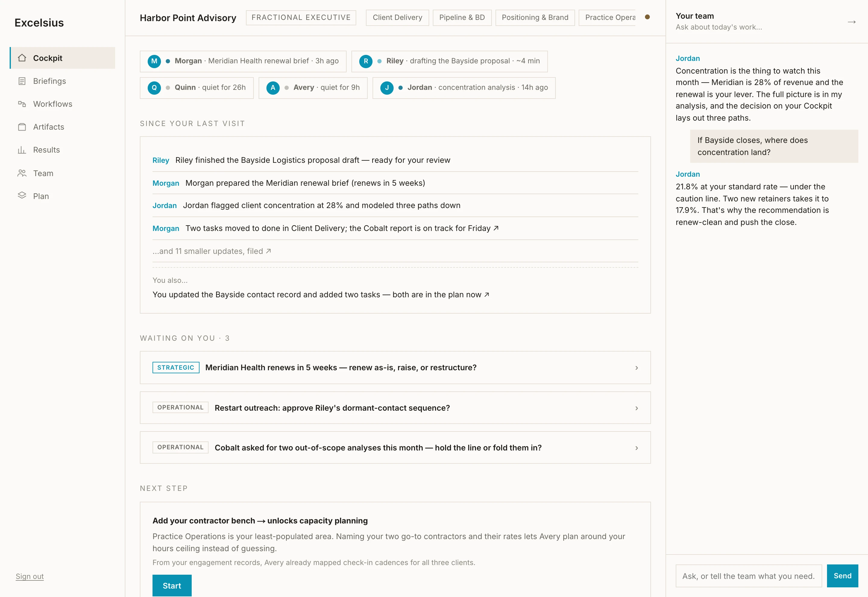Screen dimensions: 868x597
Task: Click 'Add your contractor bench' heading
Action: [260, 521]
